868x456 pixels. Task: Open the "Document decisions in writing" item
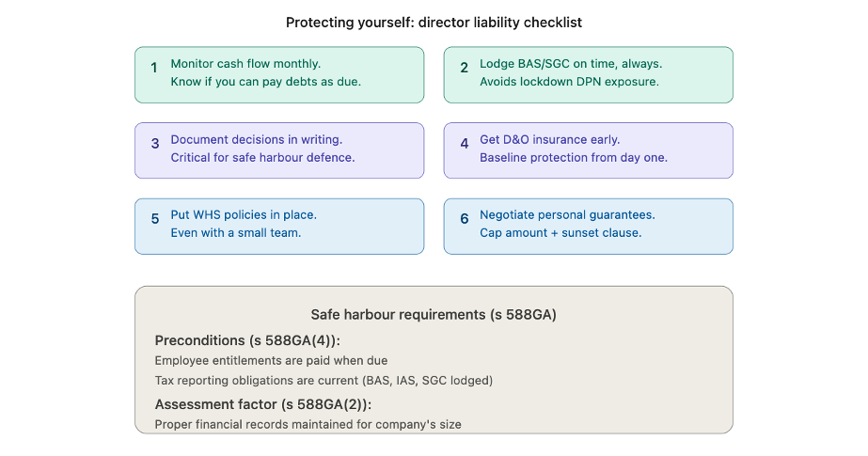point(256,140)
